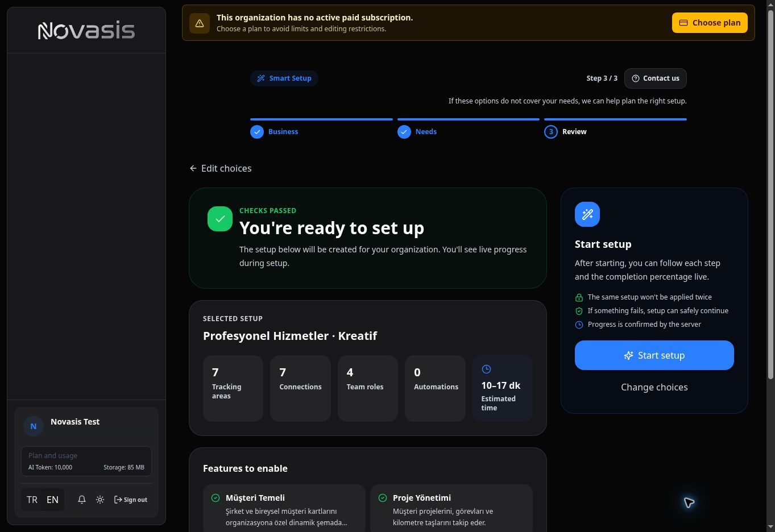This screenshot has width=775, height=532.
Task: Click the Automations stat card
Action: [x=435, y=389]
